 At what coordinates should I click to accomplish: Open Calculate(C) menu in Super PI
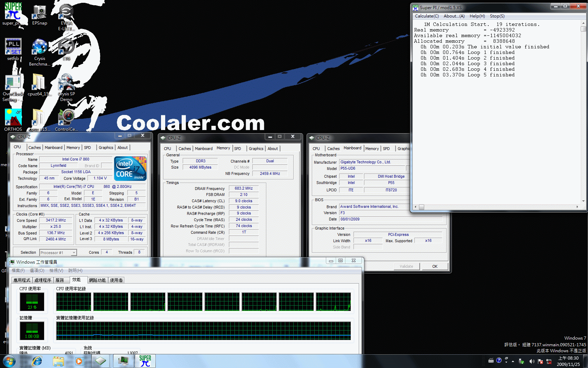point(427,16)
